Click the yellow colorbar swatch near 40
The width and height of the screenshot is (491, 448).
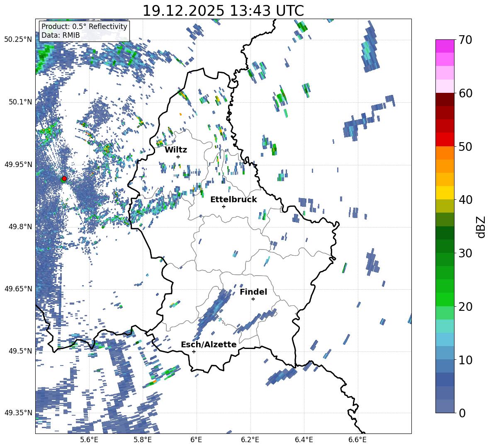pyautogui.click(x=445, y=193)
